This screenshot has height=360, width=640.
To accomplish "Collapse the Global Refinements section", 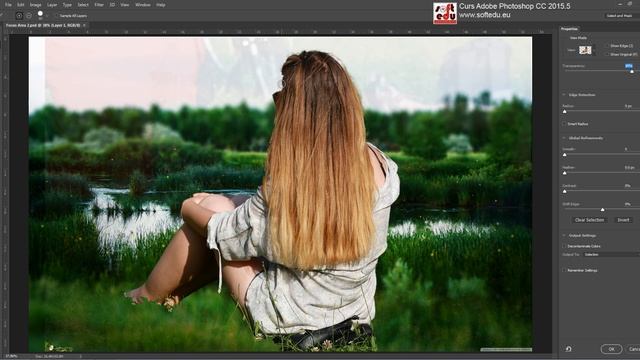I will [x=564, y=138].
